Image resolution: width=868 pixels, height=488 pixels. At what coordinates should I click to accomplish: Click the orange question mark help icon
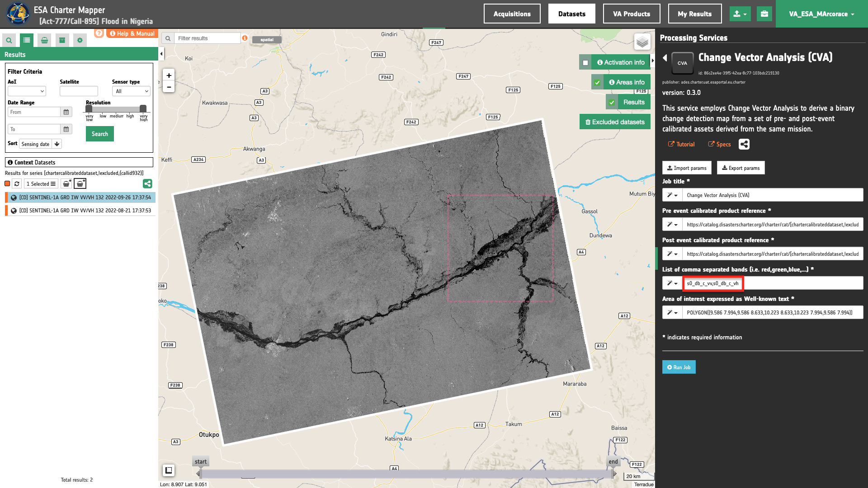click(x=99, y=33)
